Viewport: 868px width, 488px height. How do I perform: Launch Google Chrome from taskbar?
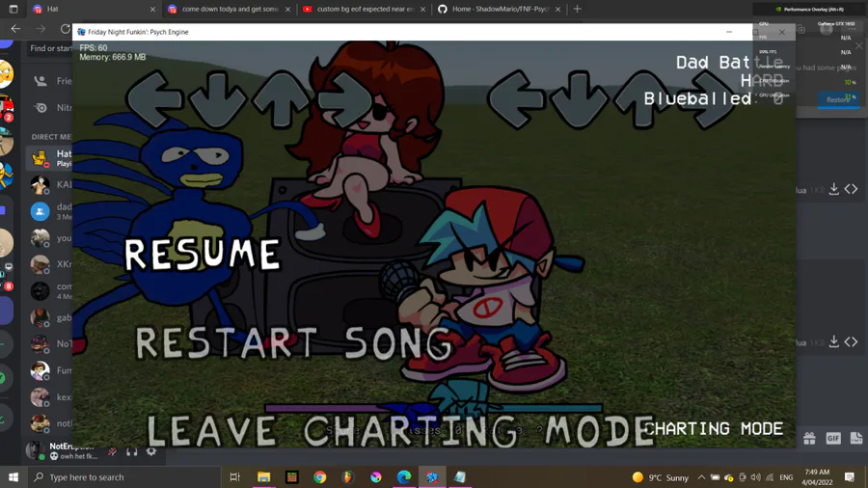[x=320, y=477]
